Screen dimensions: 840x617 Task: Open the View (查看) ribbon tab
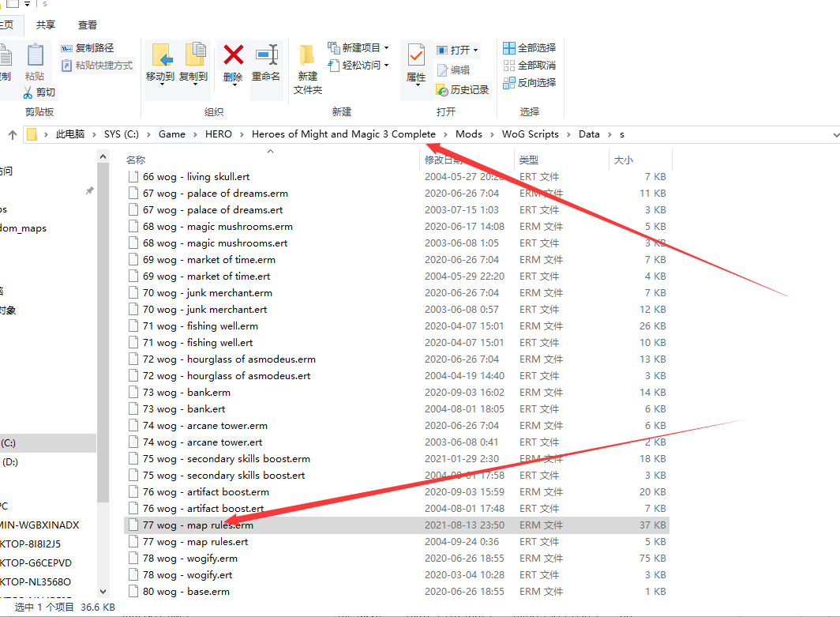pos(88,25)
